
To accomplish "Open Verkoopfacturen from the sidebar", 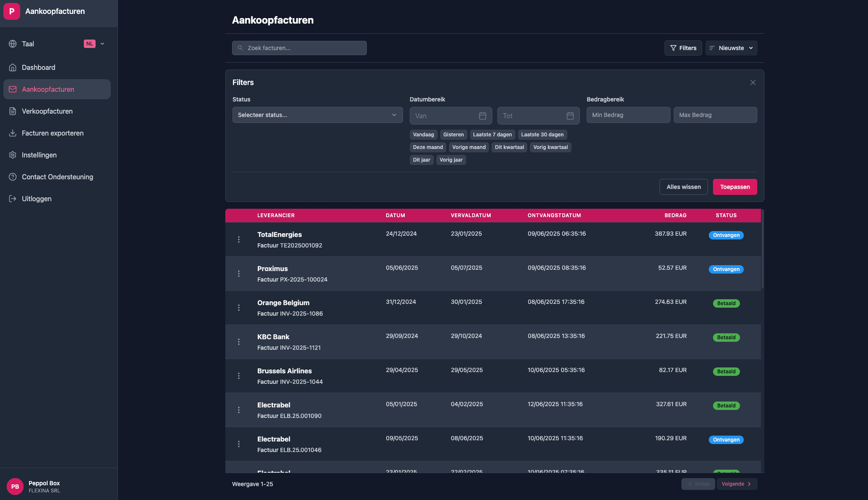I will (x=57, y=111).
